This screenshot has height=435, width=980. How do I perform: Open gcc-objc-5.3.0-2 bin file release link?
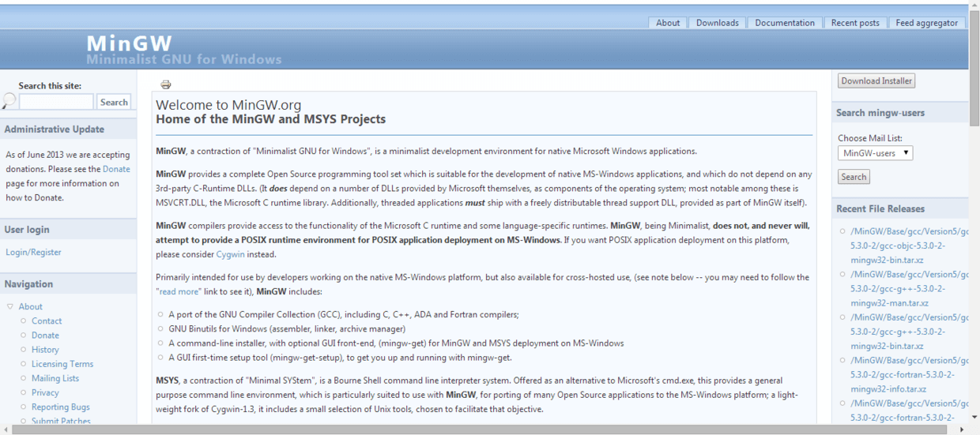pyautogui.click(x=910, y=246)
